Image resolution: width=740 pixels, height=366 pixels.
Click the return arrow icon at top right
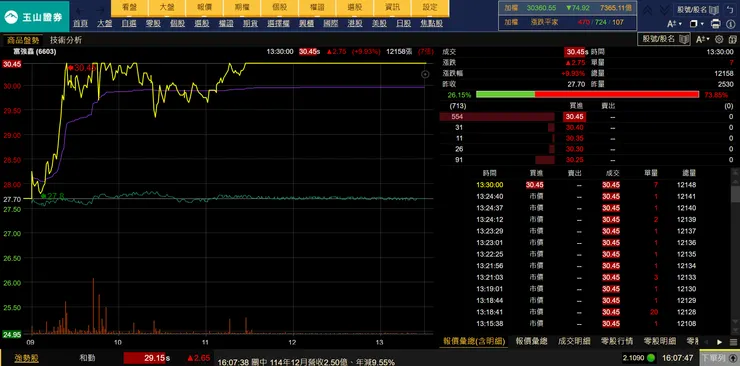[x=730, y=9]
